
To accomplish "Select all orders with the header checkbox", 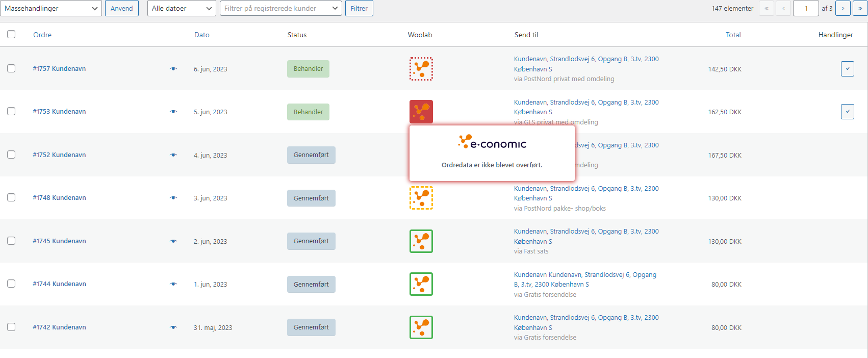I will coord(11,34).
